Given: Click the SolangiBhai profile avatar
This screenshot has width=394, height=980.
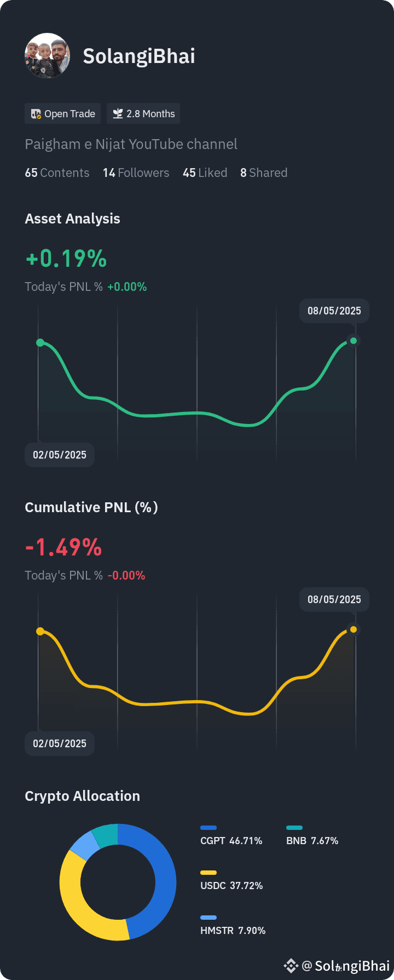Looking at the screenshot, I should point(48,56).
